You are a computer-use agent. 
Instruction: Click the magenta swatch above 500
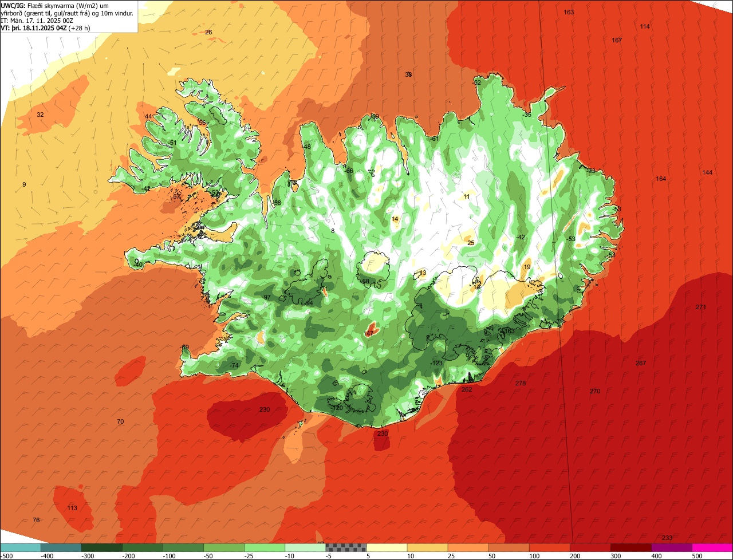pos(712,547)
